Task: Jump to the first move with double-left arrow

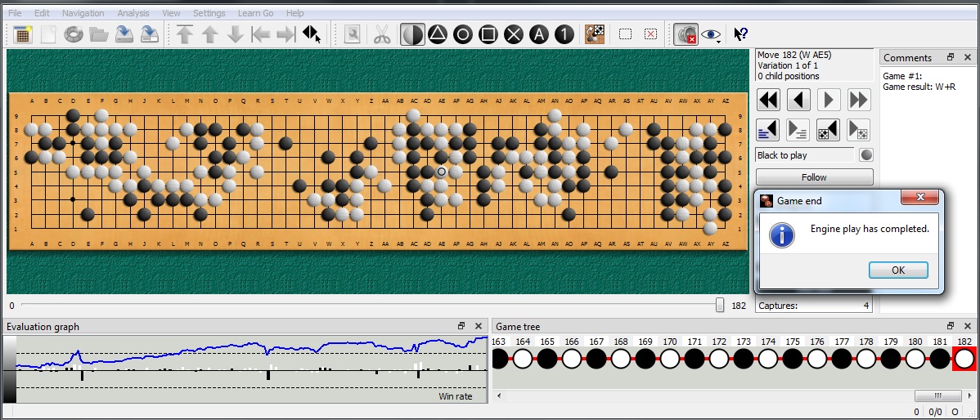Action: (769, 100)
